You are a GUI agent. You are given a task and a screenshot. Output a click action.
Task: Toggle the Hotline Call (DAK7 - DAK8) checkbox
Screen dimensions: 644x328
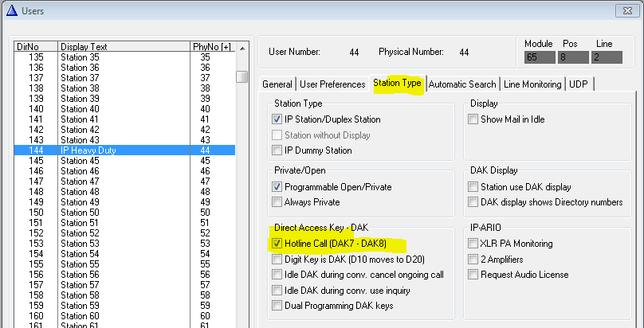point(277,244)
